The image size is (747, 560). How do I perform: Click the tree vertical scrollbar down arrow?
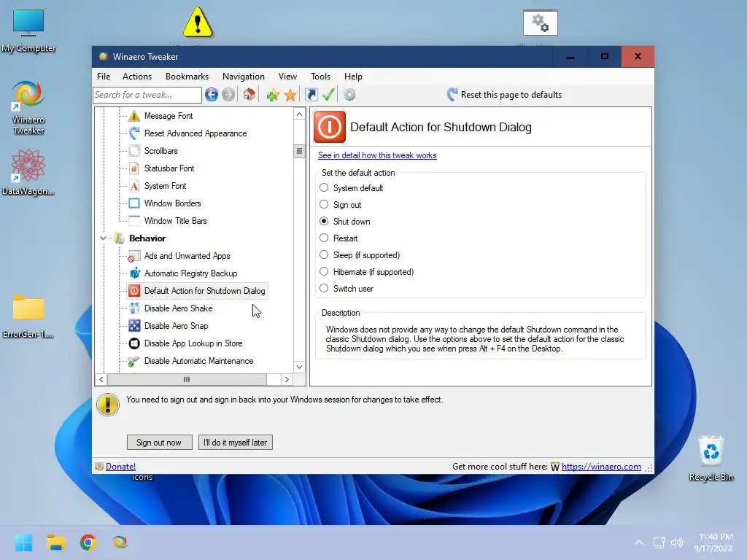299,367
